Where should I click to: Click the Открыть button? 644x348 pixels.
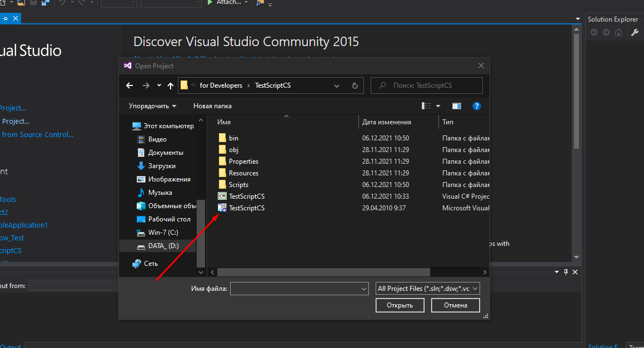click(400, 305)
